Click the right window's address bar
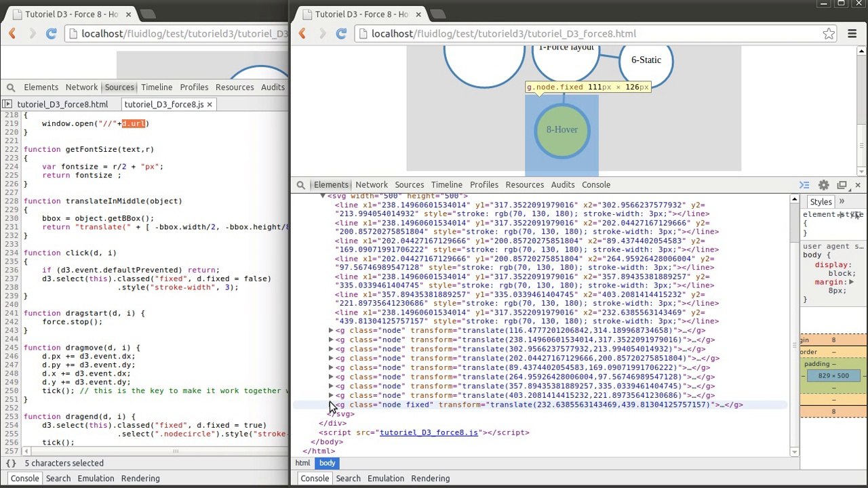The width and height of the screenshot is (868, 488). point(587,34)
